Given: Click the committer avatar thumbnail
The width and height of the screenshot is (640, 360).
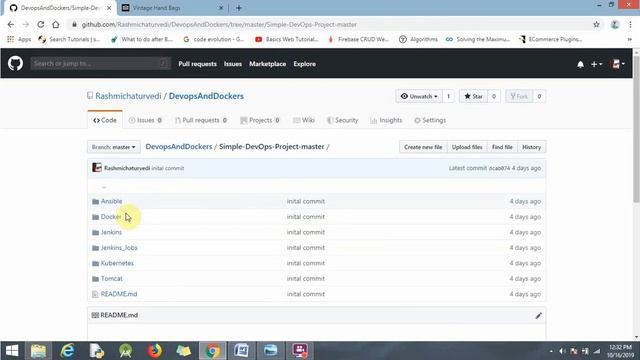Looking at the screenshot, I should [97, 168].
